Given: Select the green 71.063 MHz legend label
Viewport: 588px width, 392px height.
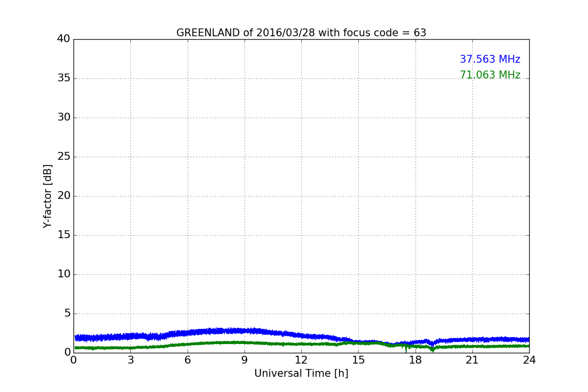Looking at the screenshot, I should tap(490, 75).
